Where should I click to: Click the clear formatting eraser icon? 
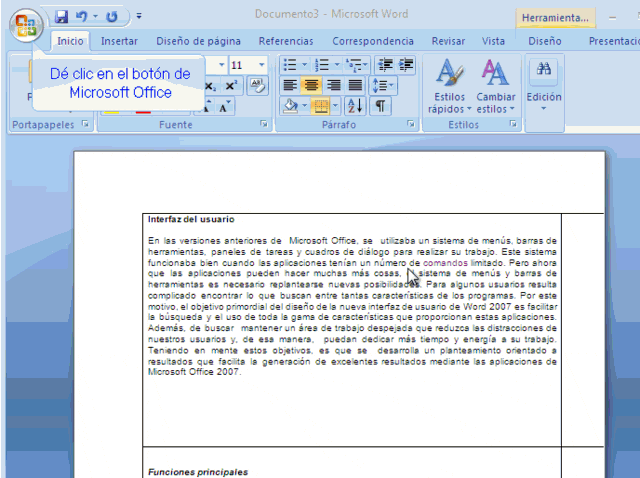click(257, 86)
